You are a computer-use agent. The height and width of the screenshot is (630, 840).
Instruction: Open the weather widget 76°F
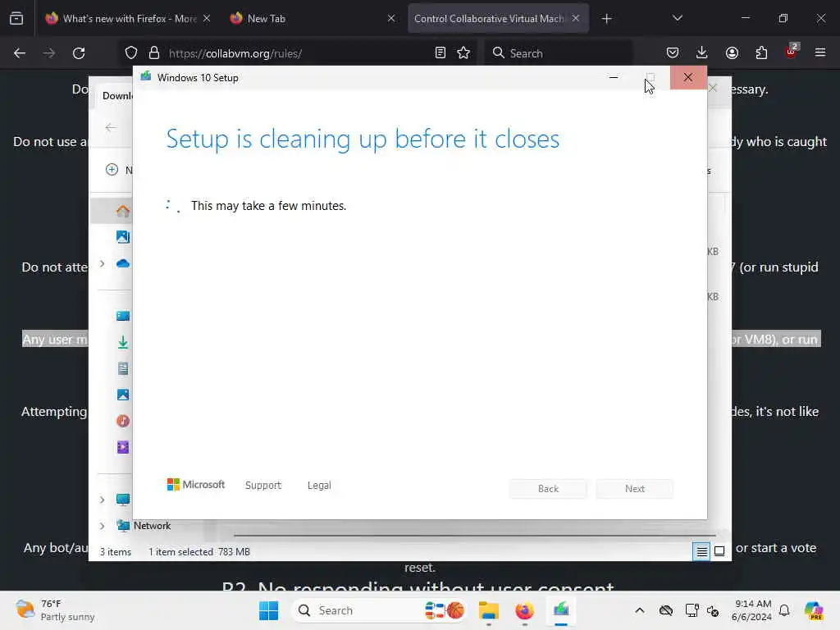[x=55, y=610]
